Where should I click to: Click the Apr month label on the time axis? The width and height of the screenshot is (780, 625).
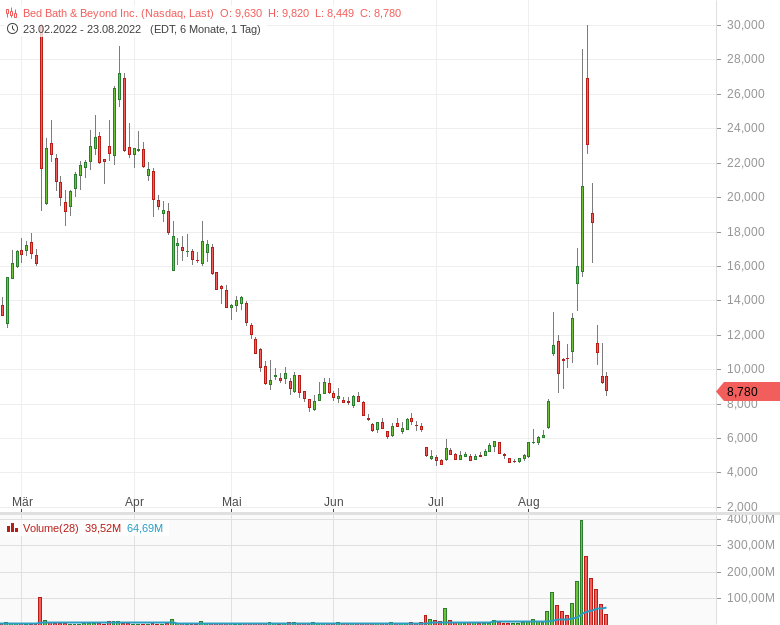(134, 502)
